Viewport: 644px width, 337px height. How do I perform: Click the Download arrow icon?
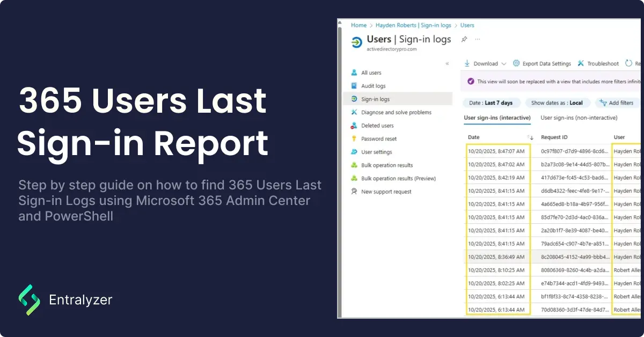coord(467,63)
